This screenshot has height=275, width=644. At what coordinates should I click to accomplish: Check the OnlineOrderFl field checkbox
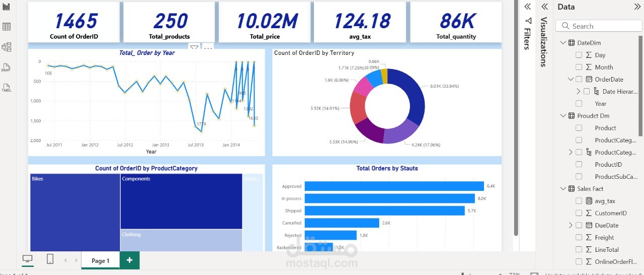579,261
